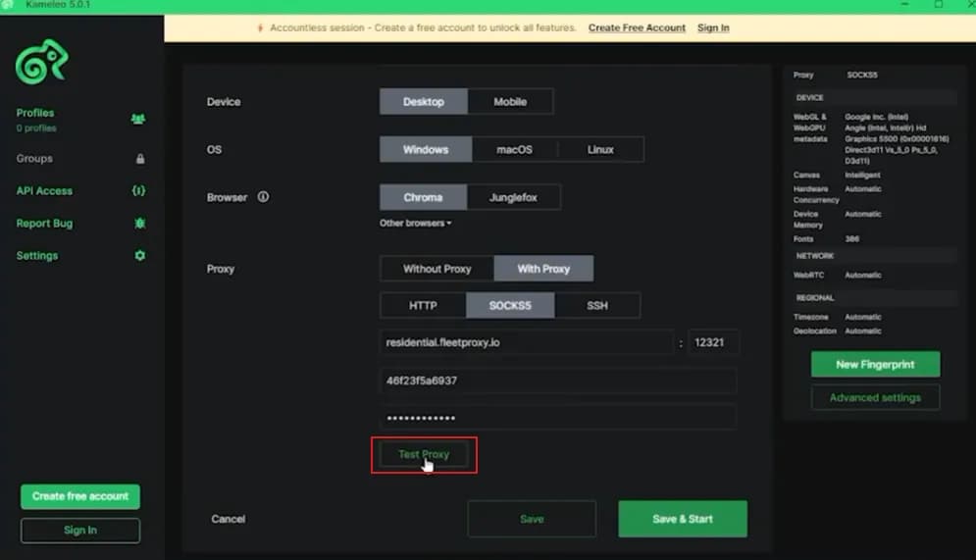Open Report Bug page
The height and width of the screenshot is (560, 976).
[44, 224]
